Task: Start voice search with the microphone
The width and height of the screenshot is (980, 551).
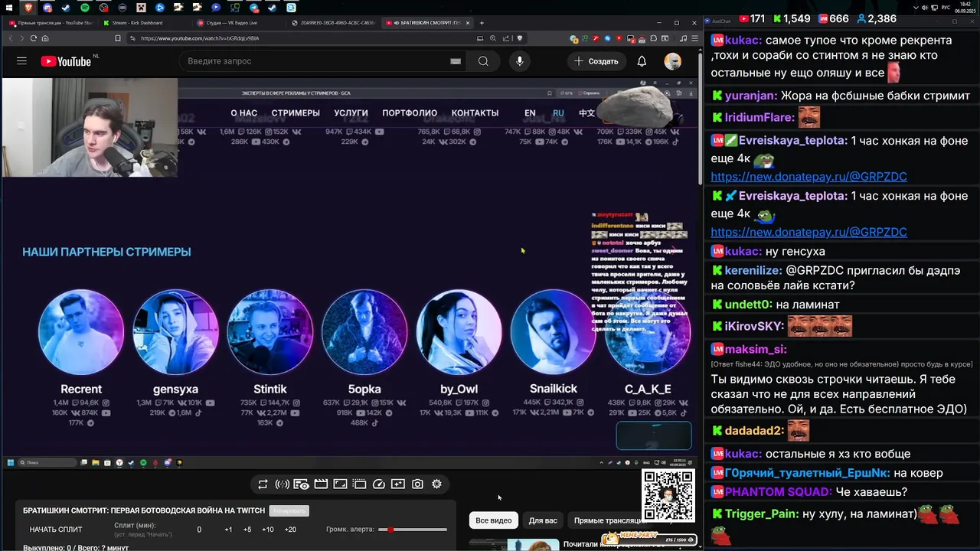Action: [x=520, y=61]
